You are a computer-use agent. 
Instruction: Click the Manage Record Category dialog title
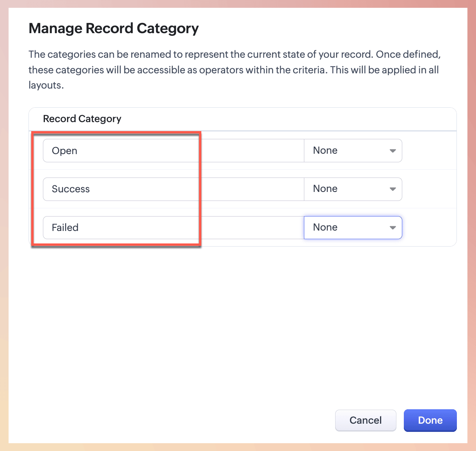(x=114, y=28)
